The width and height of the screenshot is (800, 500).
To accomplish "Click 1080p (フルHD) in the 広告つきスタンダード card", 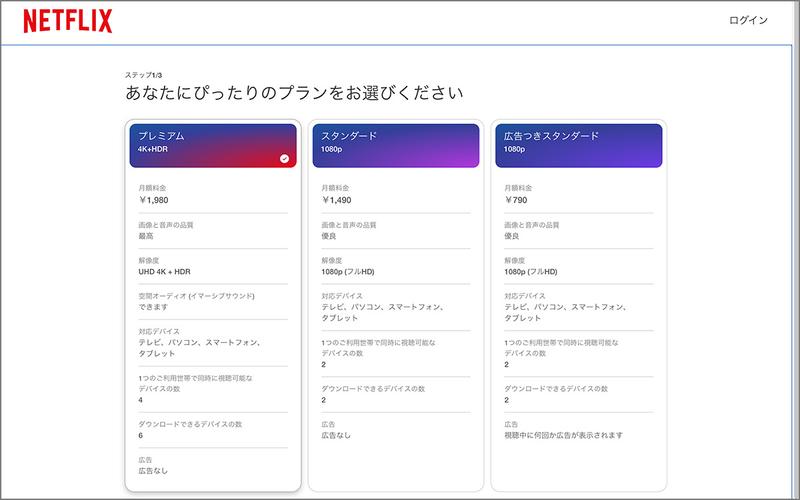I will tap(531, 272).
